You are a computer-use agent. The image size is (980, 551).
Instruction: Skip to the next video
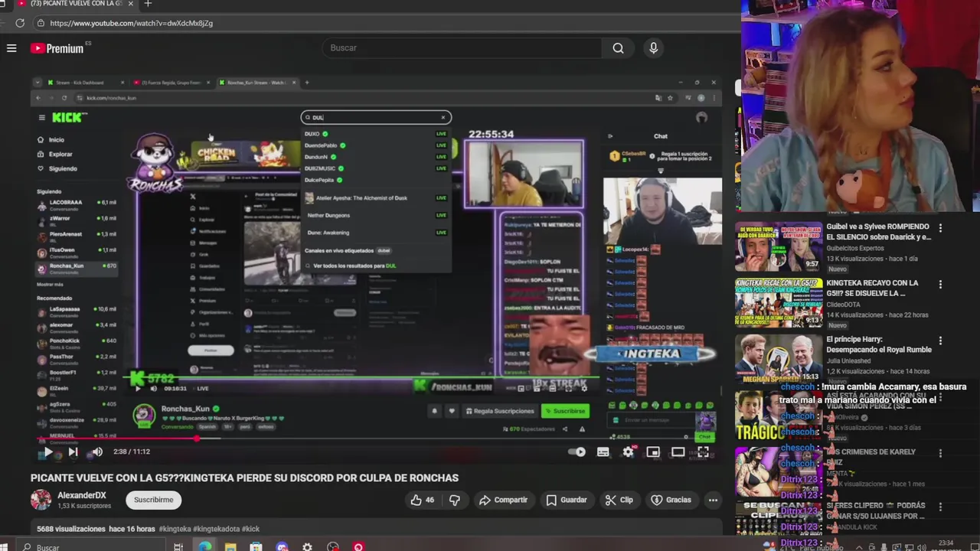(73, 452)
